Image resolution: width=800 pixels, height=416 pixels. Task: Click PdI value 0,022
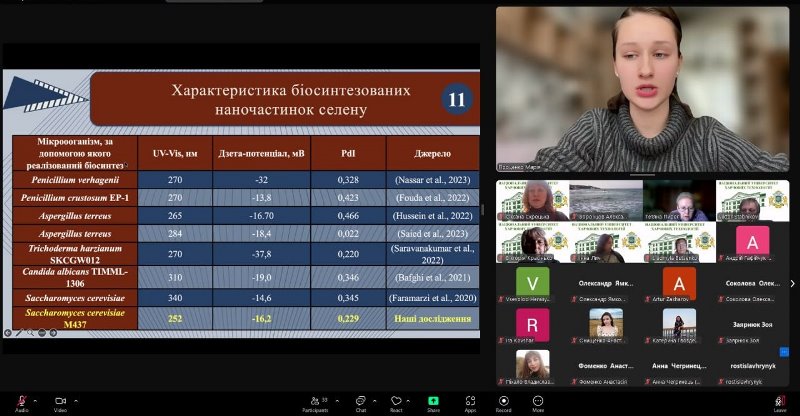(348, 234)
